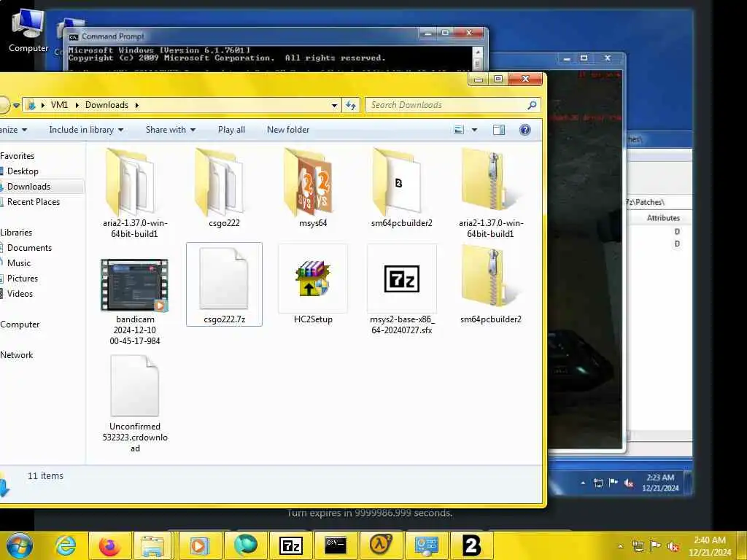Open the sm64pcbuilder2 folder
Viewport: 747px width, 560px height.
coord(401,187)
